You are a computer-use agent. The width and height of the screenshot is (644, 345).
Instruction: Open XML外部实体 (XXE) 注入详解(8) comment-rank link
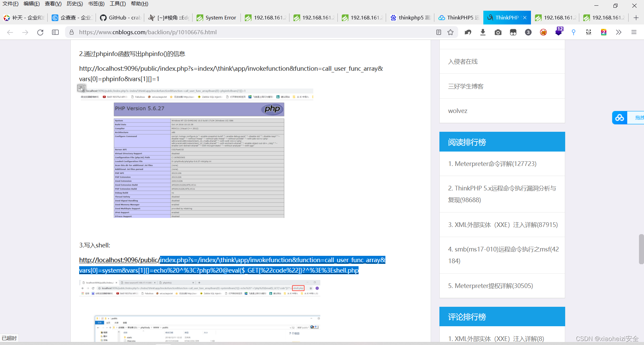click(496, 339)
